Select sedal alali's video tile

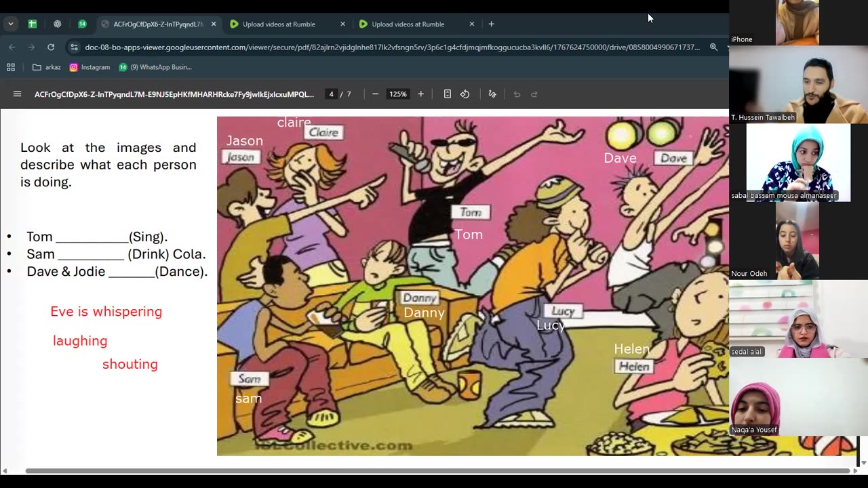[x=798, y=319]
